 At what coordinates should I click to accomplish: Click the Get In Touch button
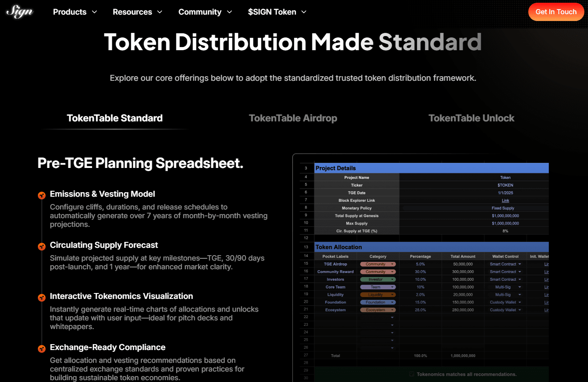[x=556, y=12]
